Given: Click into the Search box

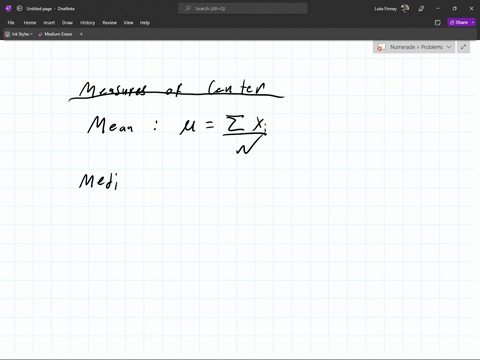Looking at the screenshot, I should (x=243, y=9).
